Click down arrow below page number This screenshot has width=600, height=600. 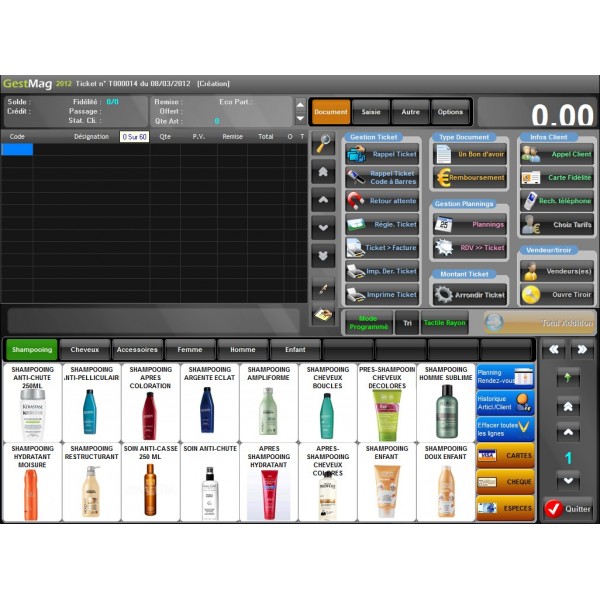coord(568,480)
